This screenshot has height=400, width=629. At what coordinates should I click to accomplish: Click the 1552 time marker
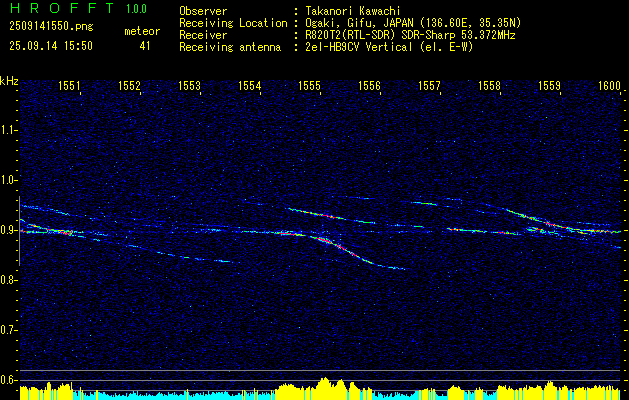[130, 85]
